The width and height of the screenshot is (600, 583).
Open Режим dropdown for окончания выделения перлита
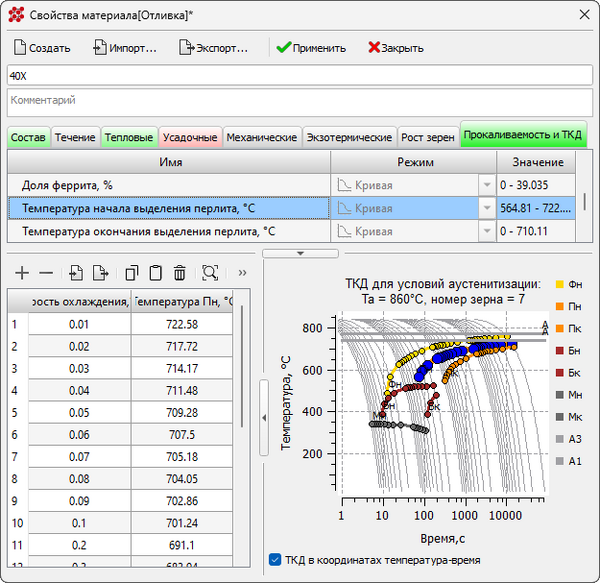click(x=487, y=231)
